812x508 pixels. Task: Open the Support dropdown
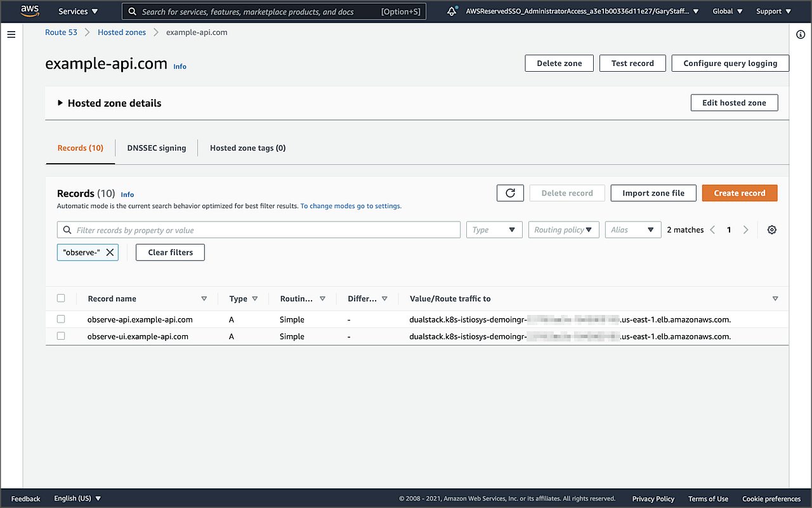click(x=773, y=11)
